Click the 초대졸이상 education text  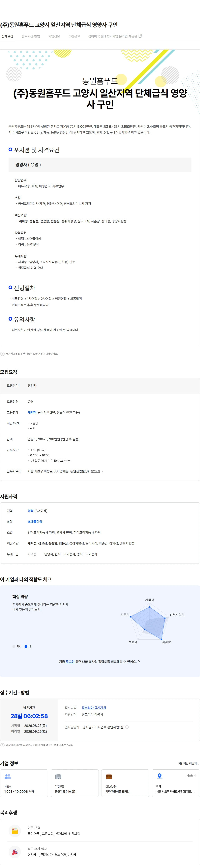tap(35, 522)
